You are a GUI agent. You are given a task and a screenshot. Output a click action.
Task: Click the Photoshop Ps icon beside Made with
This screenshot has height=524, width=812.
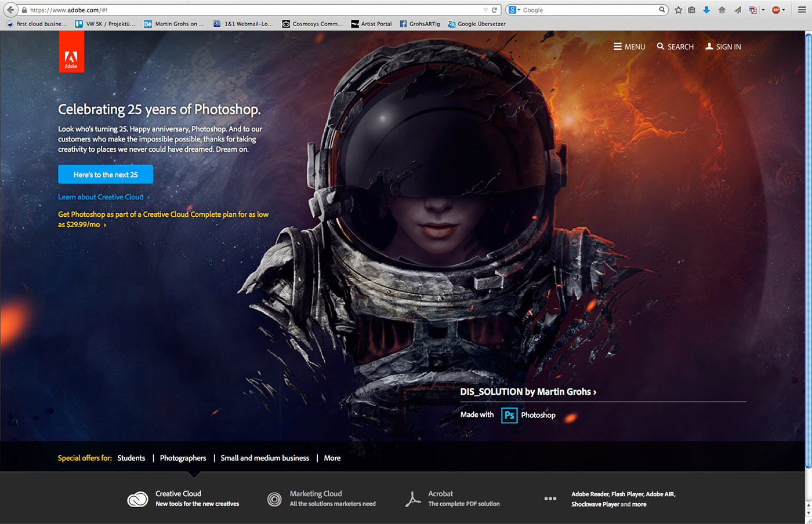509,415
